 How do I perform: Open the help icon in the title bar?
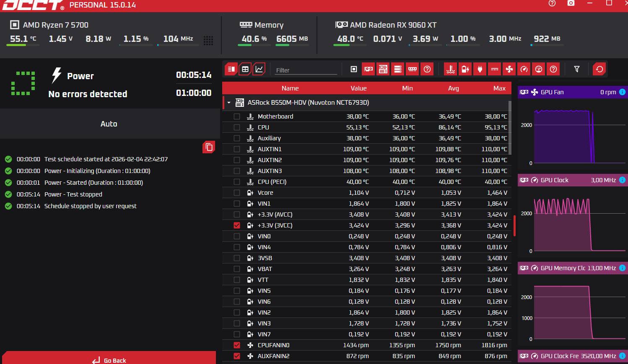click(552, 3)
